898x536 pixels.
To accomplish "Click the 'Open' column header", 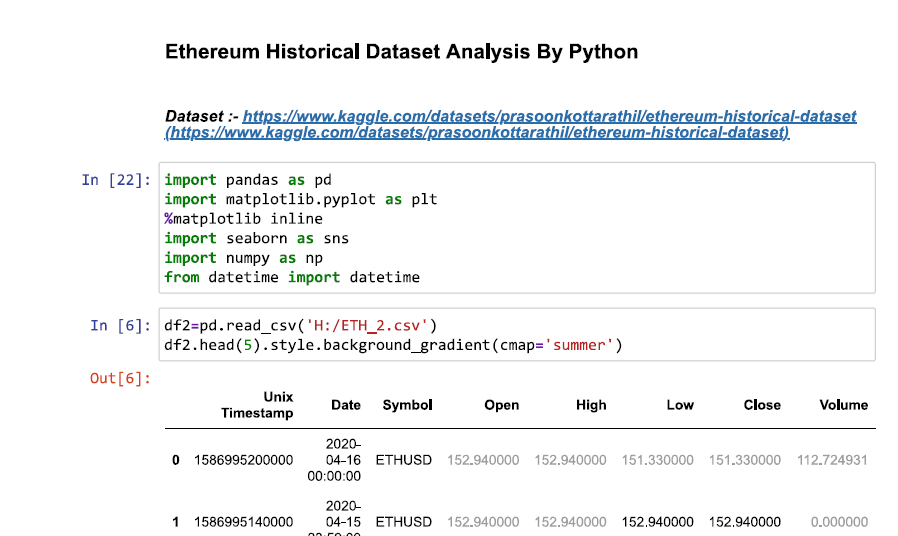I will (502, 405).
